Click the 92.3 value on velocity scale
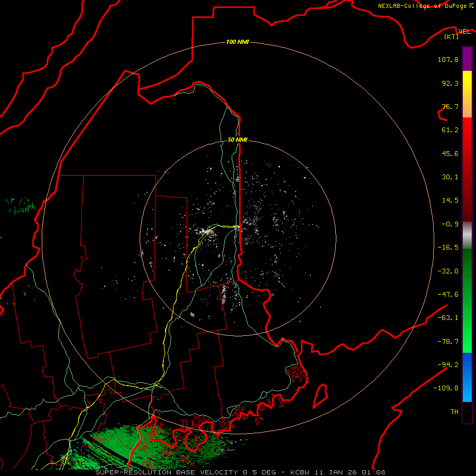 450,83
